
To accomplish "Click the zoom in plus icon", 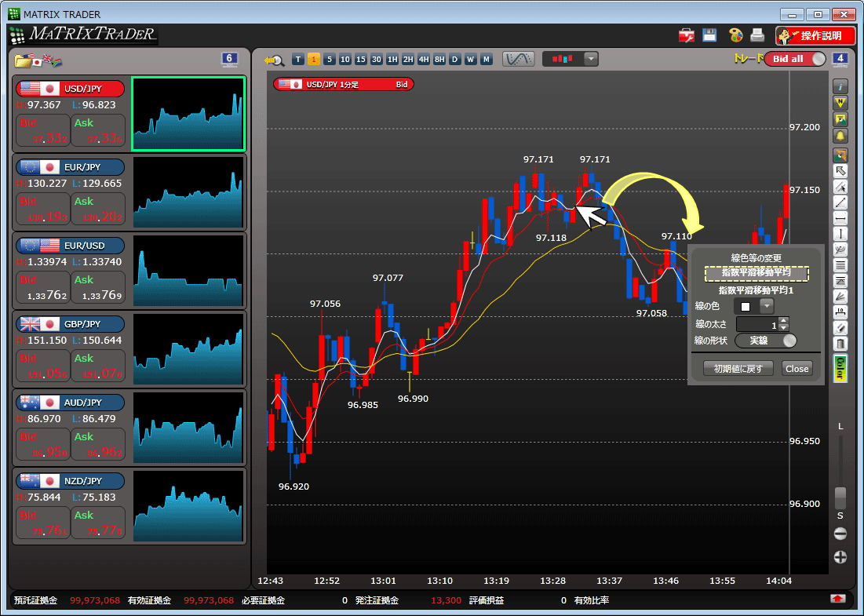I will pos(840,557).
